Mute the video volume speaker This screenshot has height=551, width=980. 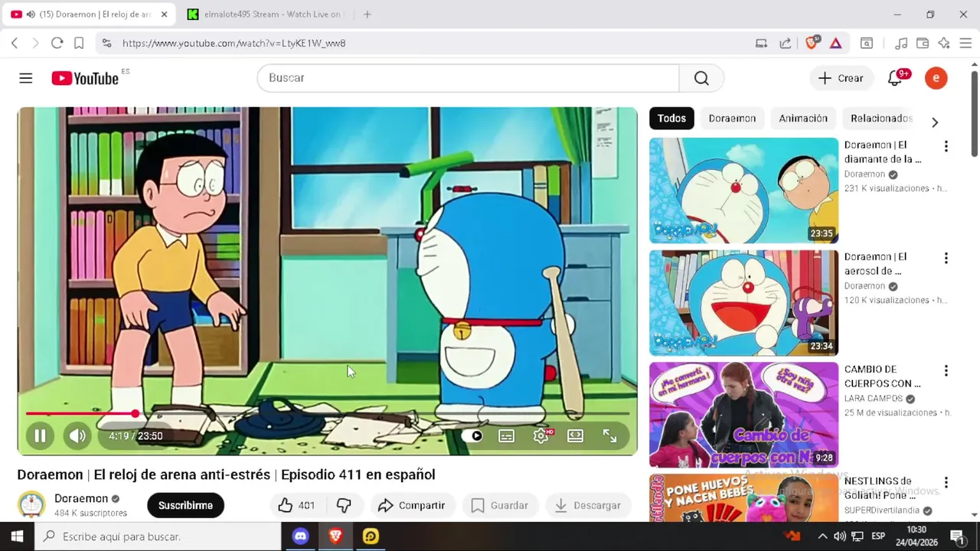(77, 435)
